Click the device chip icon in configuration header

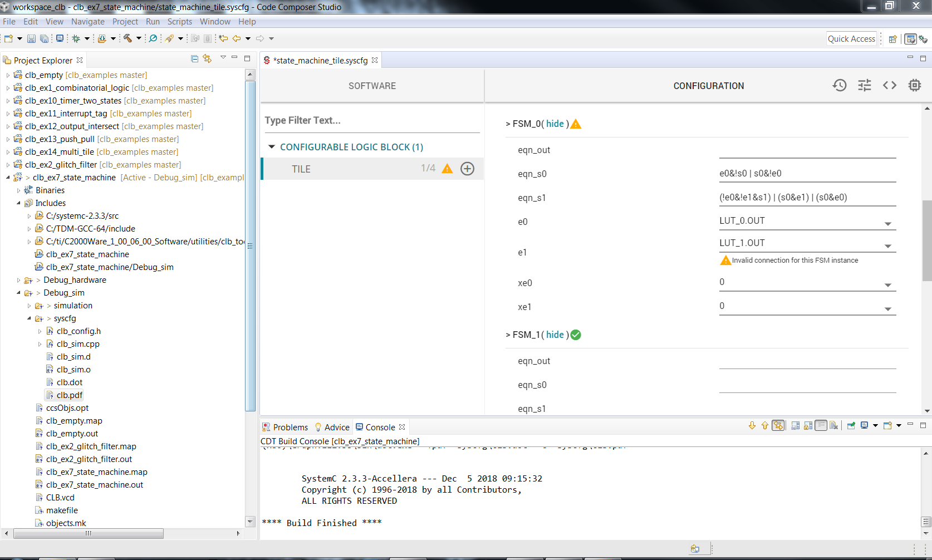[x=915, y=85]
